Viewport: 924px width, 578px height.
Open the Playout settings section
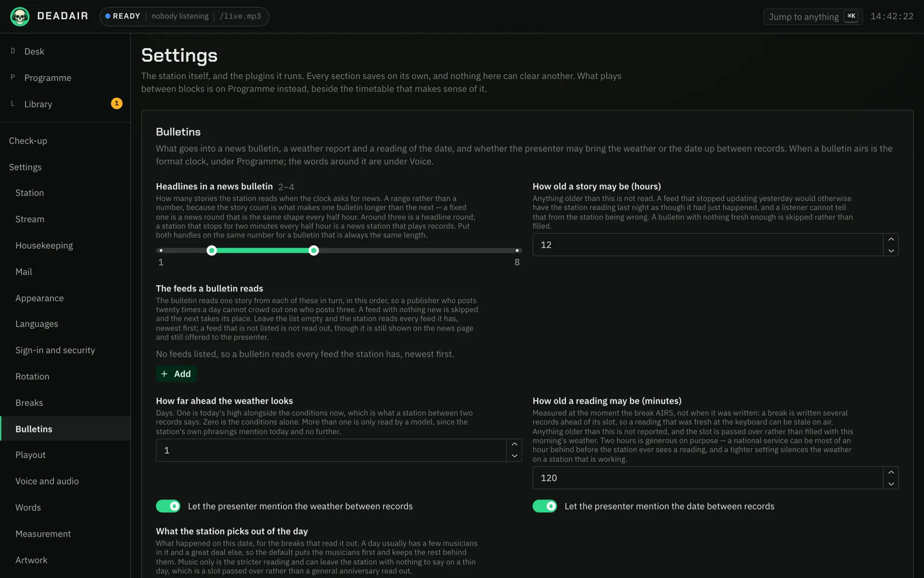pyautogui.click(x=65, y=455)
